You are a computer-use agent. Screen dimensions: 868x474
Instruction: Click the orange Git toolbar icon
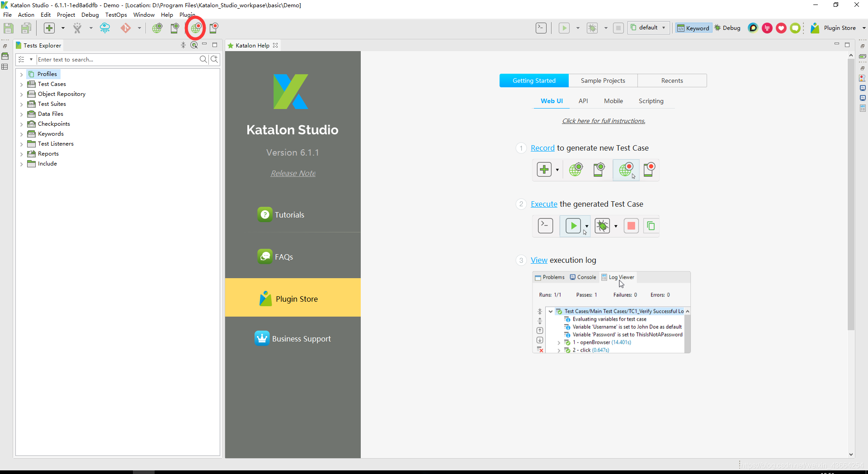point(126,28)
